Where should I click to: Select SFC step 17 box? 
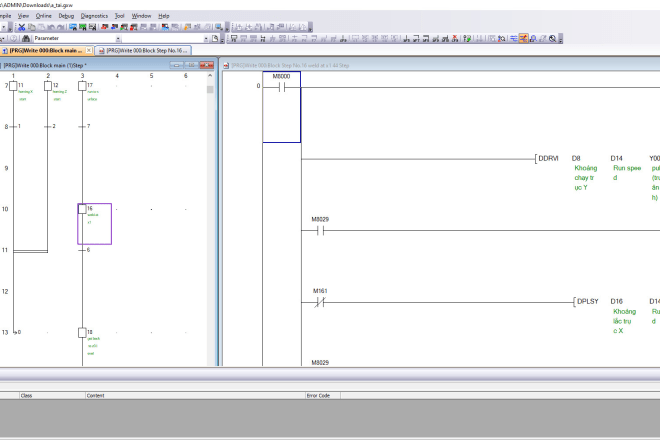(82, 86)
